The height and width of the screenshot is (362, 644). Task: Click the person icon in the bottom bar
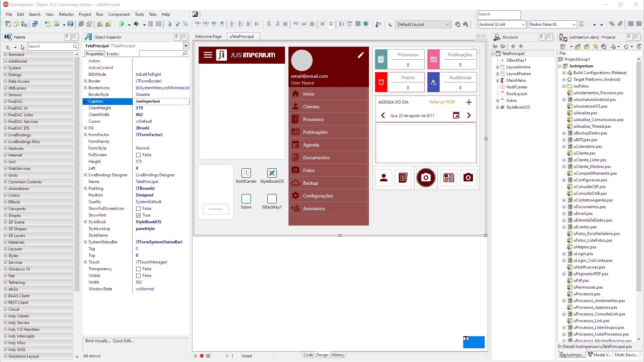point(384,178)
